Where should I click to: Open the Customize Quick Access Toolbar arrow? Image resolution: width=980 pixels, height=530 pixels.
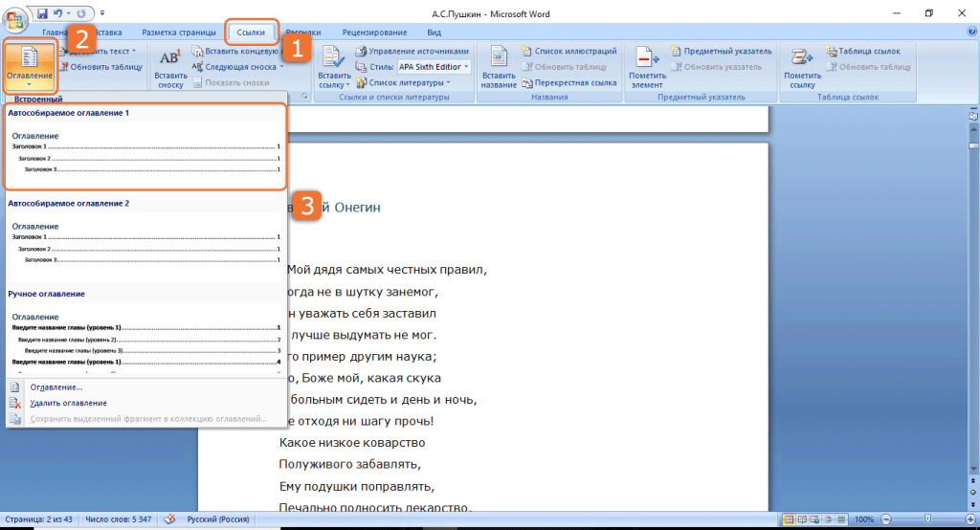pos(102,13)
